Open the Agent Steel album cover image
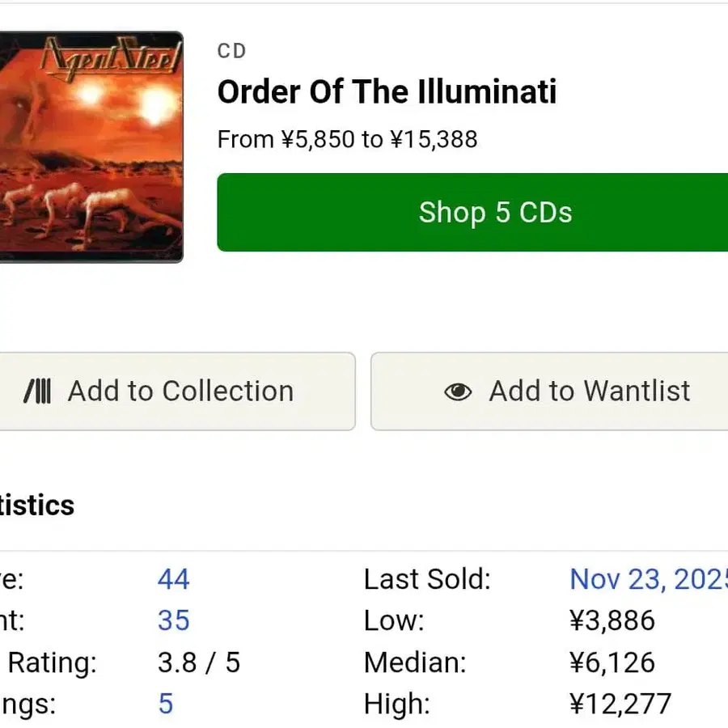The height and width of the screenshot is (728, 728). tap(91, 146)
